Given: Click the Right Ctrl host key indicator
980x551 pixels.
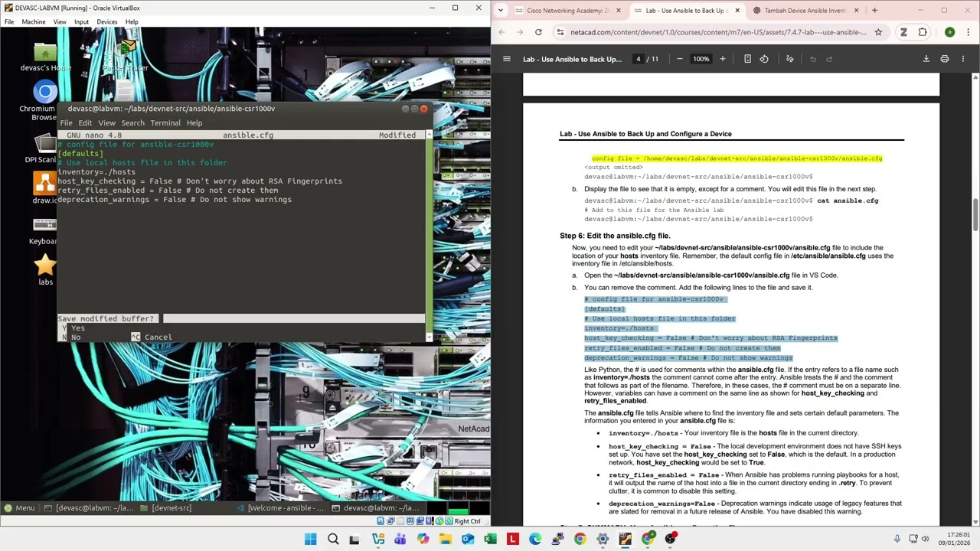Looking at the screenshot, I should (467, 521).
